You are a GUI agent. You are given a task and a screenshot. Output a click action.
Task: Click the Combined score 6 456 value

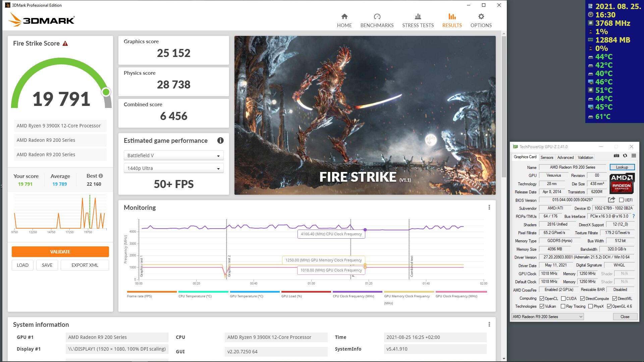tap(173, 116)
